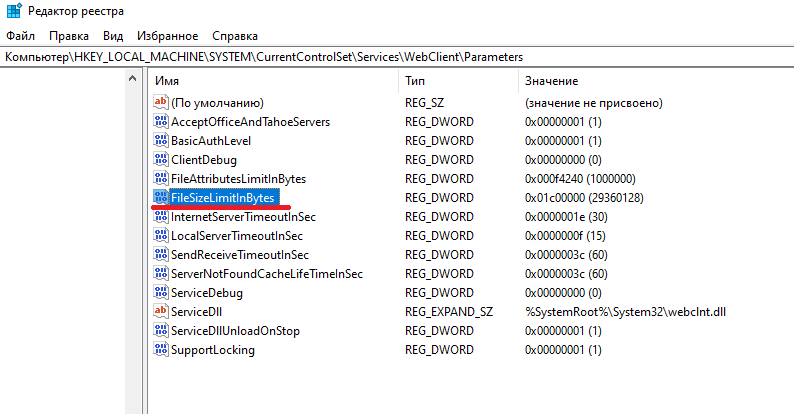
Task: Select the FileAttributesLimitInBytes value
Action: point(238,179)
